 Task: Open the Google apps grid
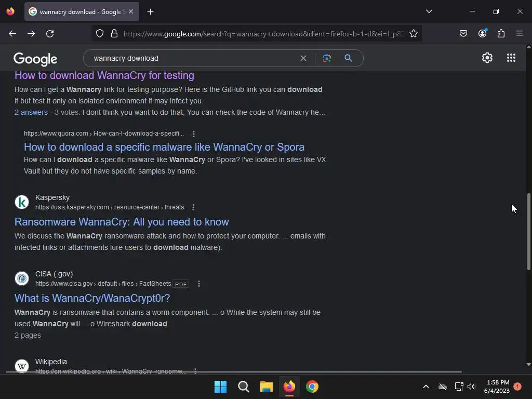tap(511, 58)
